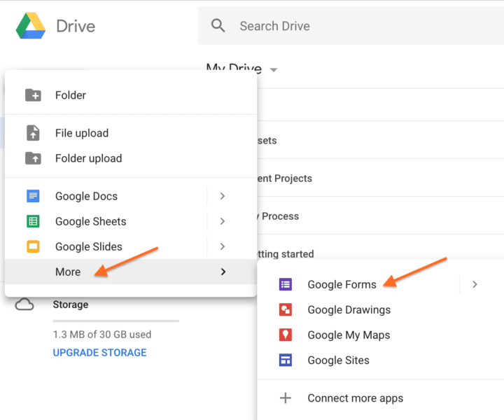
Task: Select Google Sites in the submenu
Action: [x=381, y=360]
